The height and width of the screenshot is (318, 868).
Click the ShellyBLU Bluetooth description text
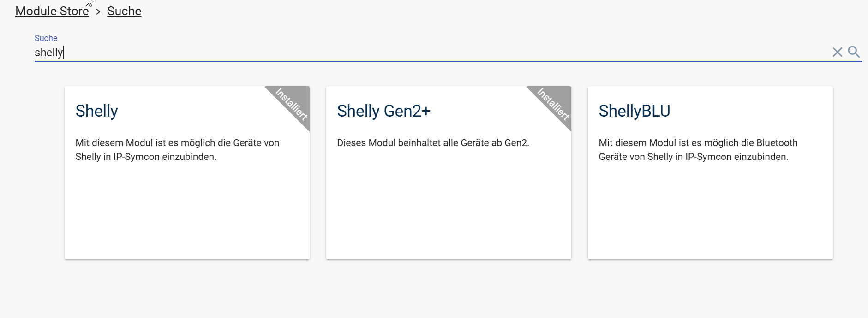[x=698, y=150]
